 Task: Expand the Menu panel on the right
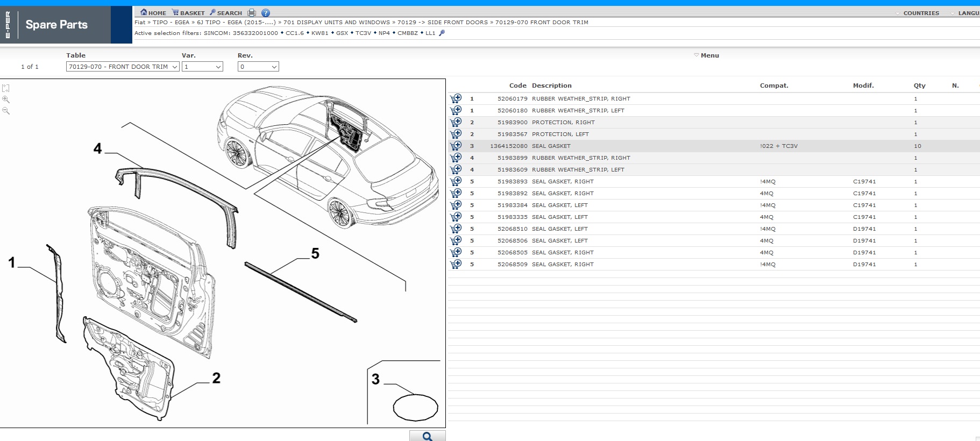707,55
